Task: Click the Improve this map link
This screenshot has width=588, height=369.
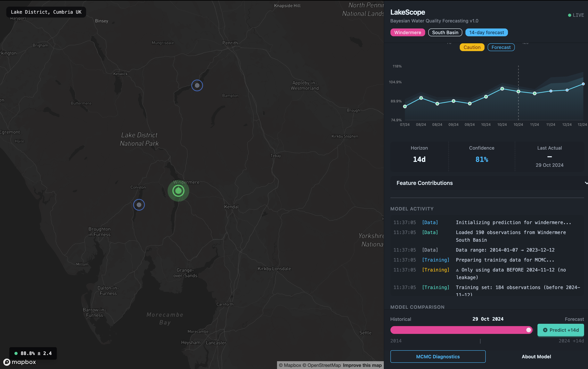Action: click(x=362, y=365)
